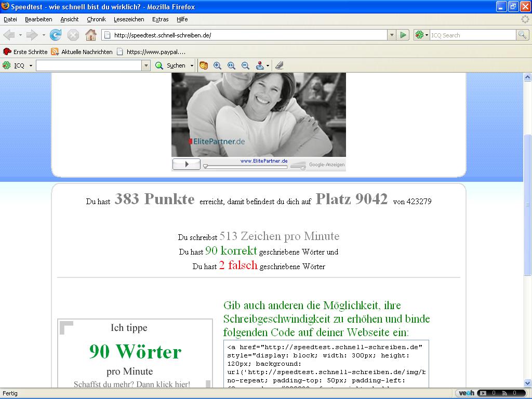Click the stop loading icon
The image size is (532, 399).
point(73,35)
